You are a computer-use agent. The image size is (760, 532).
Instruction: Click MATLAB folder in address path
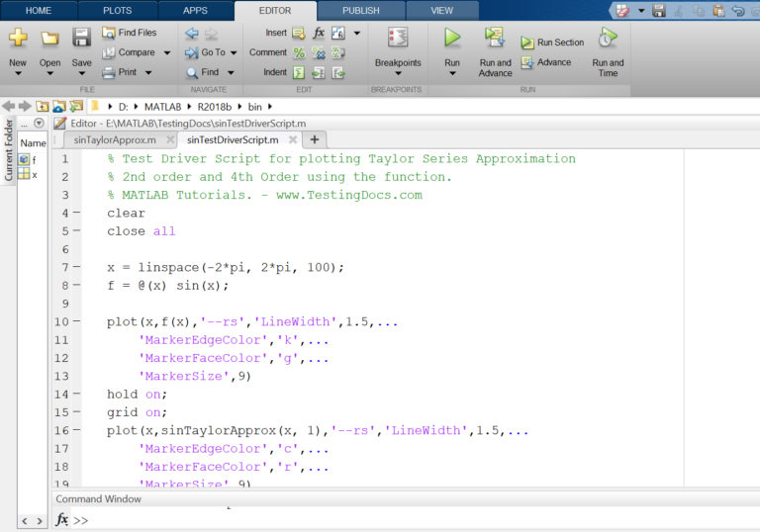tap(163, 107)
